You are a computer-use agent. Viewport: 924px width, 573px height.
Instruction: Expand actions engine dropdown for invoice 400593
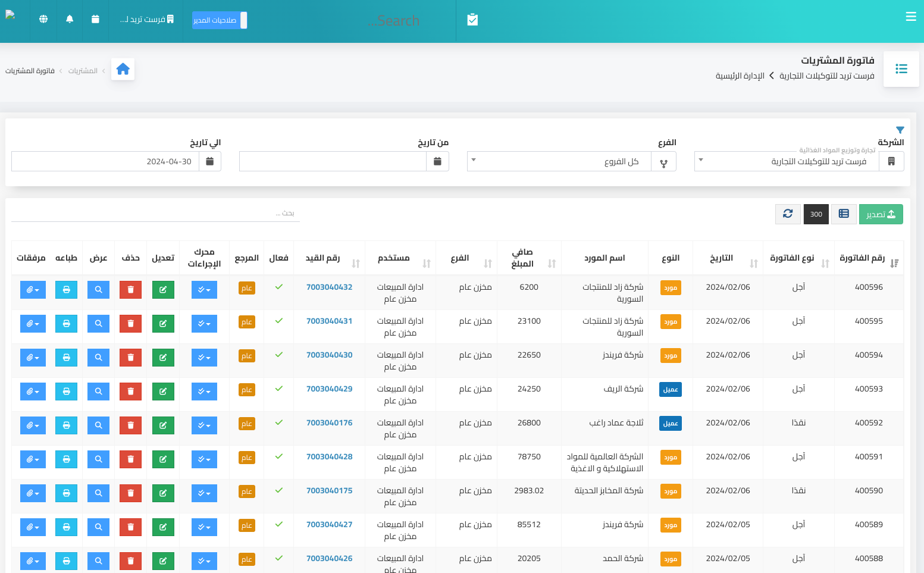(204, 392)
